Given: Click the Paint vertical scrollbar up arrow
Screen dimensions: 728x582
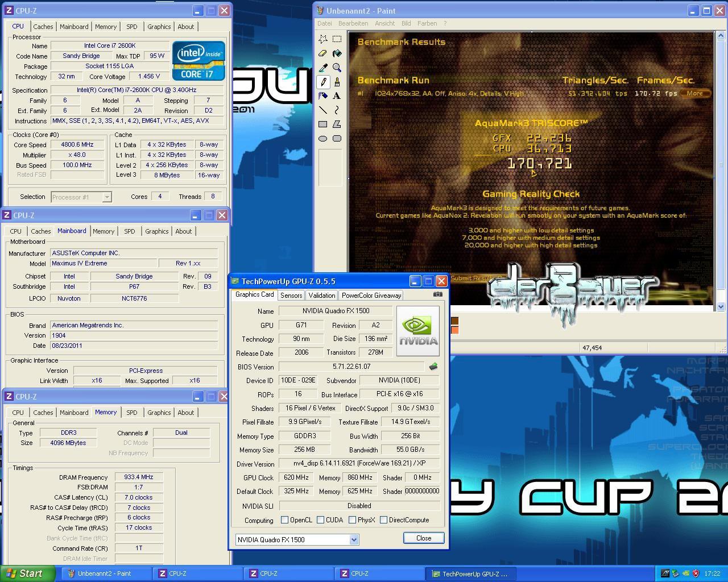Looking at the screenshot, I should point(721,36).
